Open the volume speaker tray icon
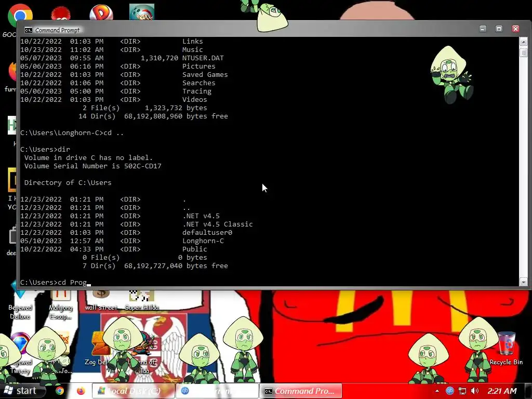The image size is (532, 399). (475, 391)
